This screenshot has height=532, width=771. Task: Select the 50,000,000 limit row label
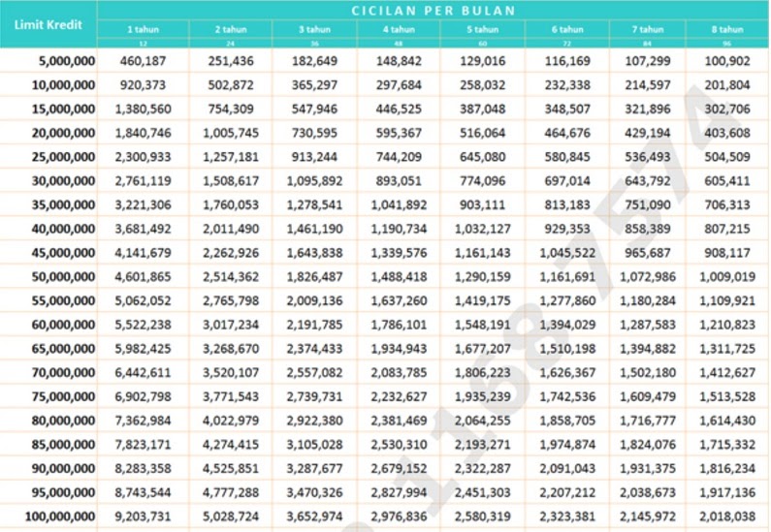(63, 276)
